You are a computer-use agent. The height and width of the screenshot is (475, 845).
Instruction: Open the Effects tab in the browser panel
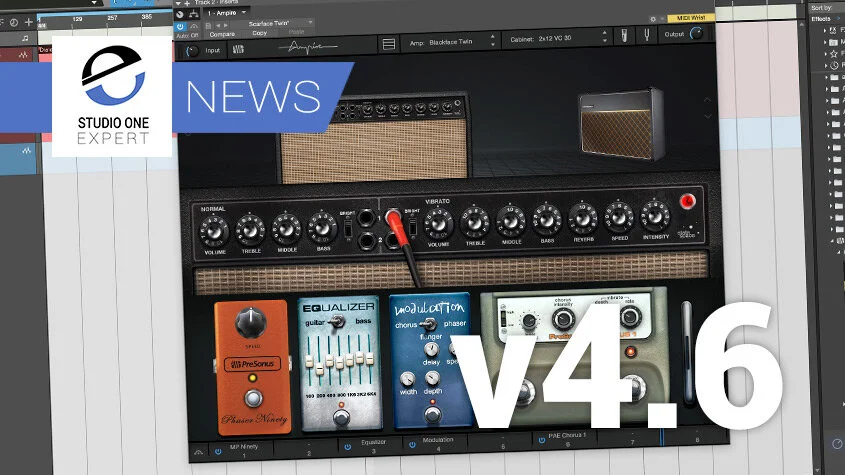click(x=821, y=19)
